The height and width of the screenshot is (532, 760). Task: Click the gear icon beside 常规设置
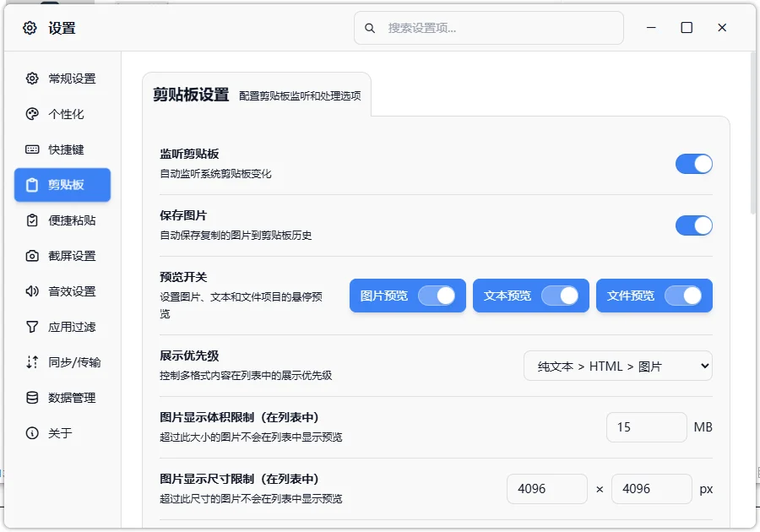(32, 79)
